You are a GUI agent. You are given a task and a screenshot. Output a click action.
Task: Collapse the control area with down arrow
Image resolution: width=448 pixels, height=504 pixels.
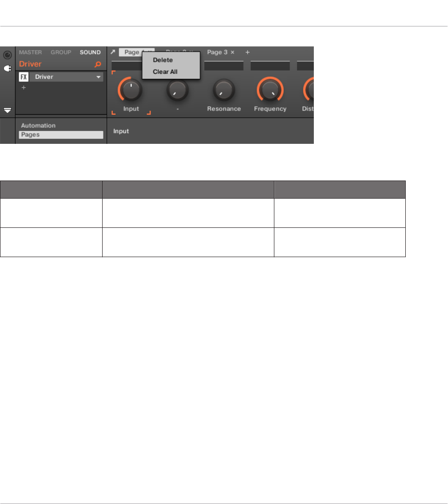(x=7, y=110)
